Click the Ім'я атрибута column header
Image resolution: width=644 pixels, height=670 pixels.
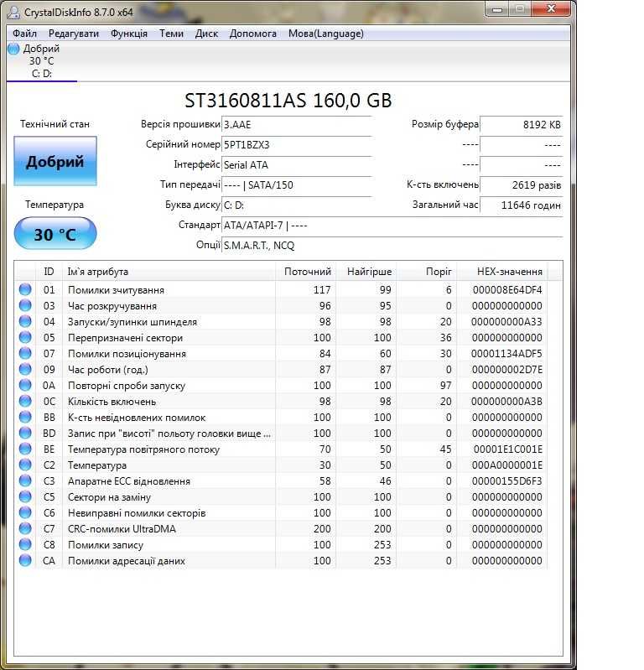169,272
